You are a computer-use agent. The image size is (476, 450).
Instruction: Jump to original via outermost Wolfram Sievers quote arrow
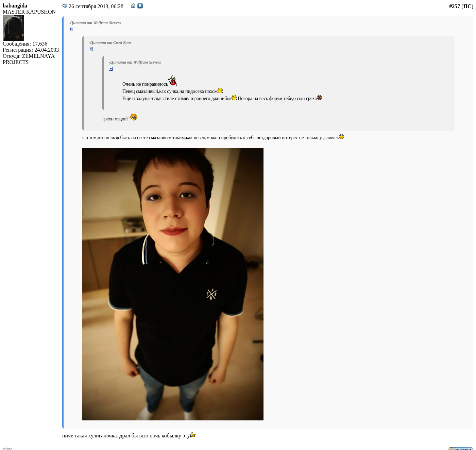(71, 30)
